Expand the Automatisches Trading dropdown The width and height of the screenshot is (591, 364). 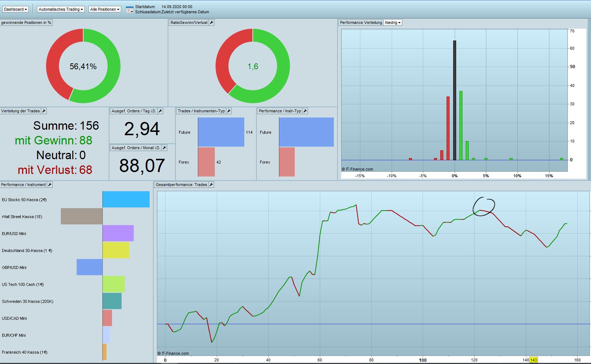coord(61,9)
